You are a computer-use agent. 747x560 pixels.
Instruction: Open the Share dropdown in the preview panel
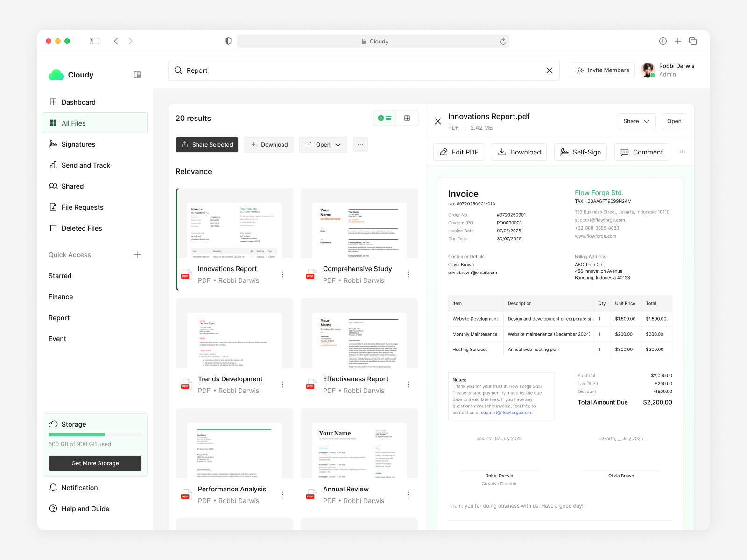pos(636,121)
